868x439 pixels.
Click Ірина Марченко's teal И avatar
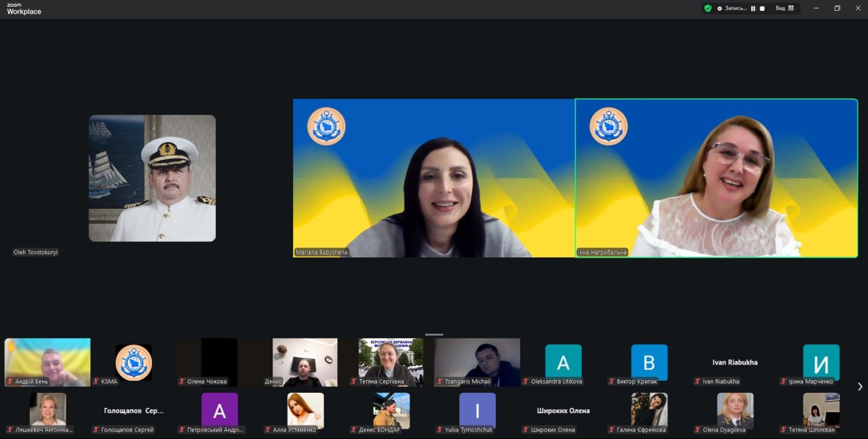coord(821,362)
